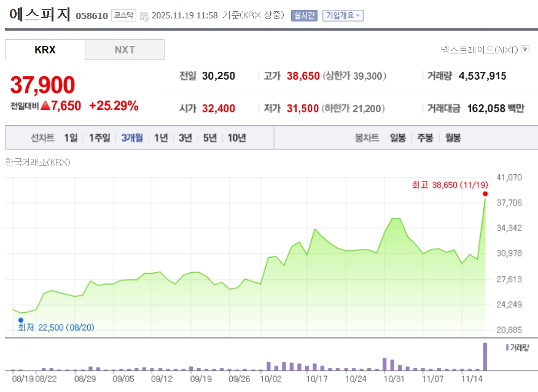
Task: Click the help icon next to 넥스트레이드(NXT)
Action: 525,50
